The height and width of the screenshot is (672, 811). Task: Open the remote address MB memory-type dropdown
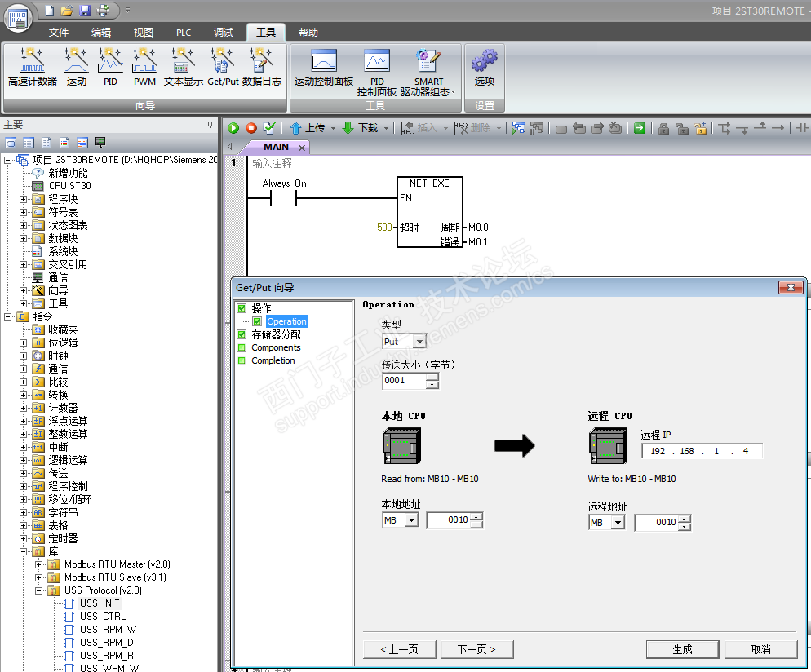point(618,523)
